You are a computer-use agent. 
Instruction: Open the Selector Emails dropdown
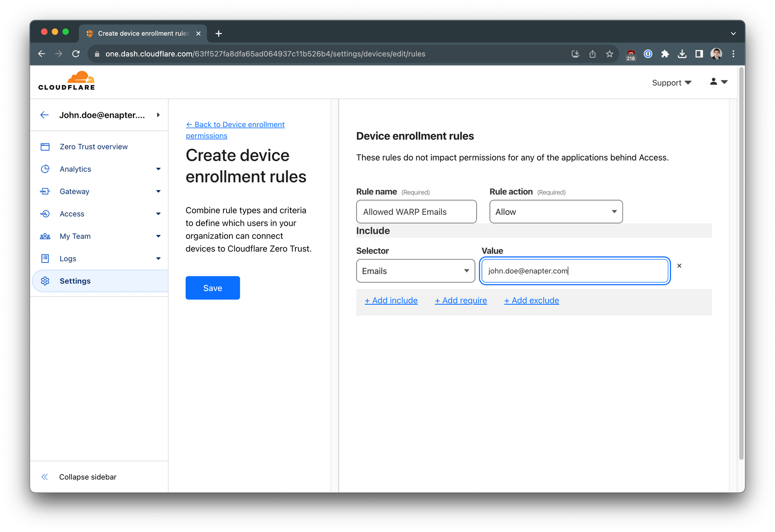coord(415,271)
